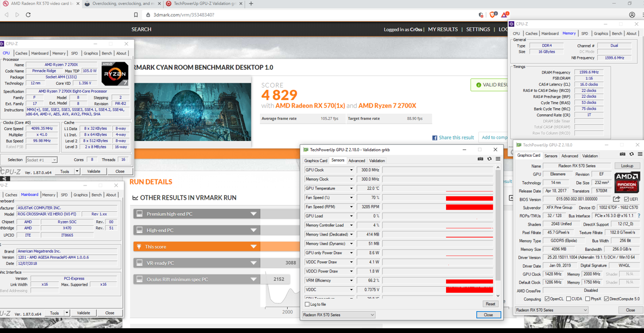Click camera icon in GPU-Z Graphics Card window

pos(623,153)
